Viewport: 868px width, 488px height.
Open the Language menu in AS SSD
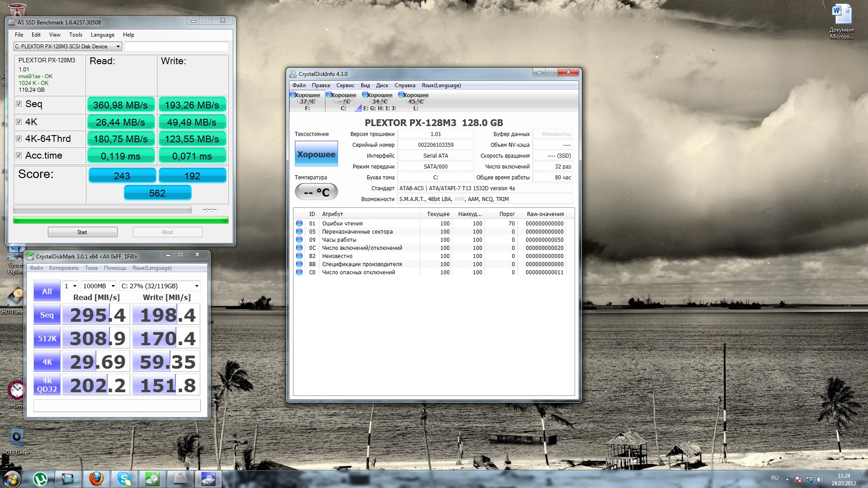[103, 35]
